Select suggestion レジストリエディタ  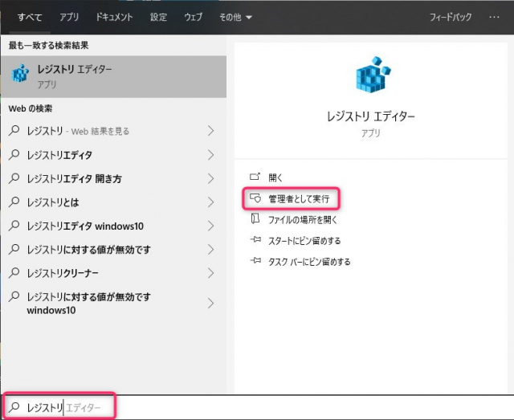113,155
